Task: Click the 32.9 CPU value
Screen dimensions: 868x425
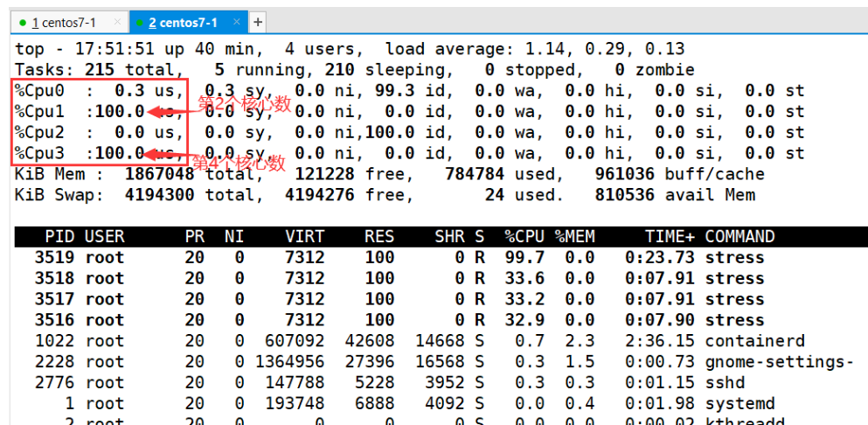Action: pos(524,320)
